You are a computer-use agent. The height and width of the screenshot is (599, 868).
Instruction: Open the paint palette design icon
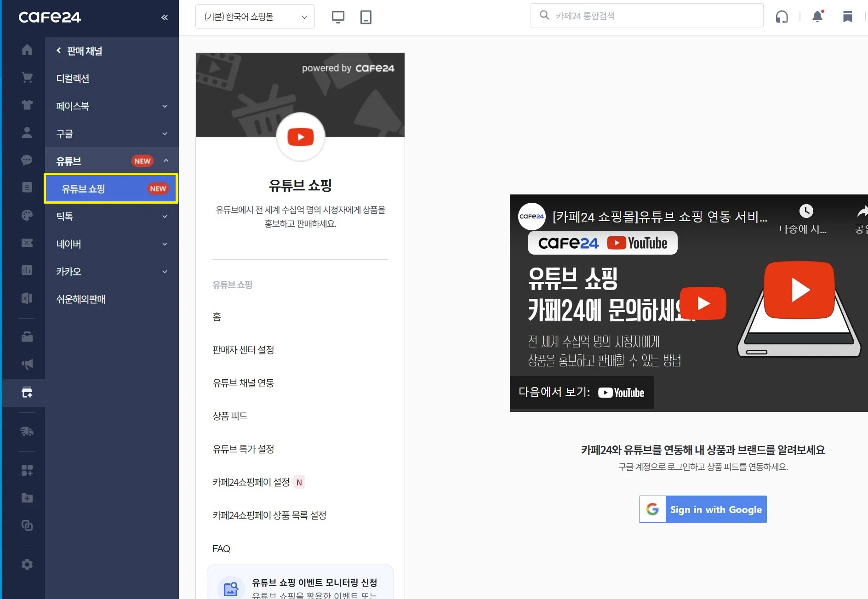[x=27, y=215]
